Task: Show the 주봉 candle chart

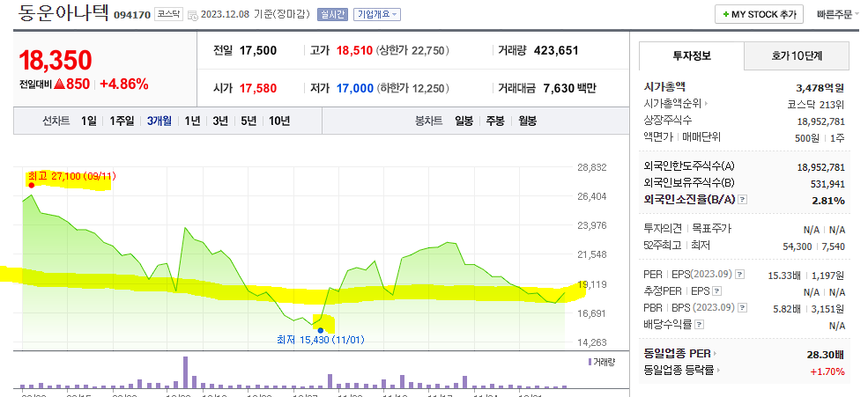Action: pyautogui.click(x=495, y=121)
